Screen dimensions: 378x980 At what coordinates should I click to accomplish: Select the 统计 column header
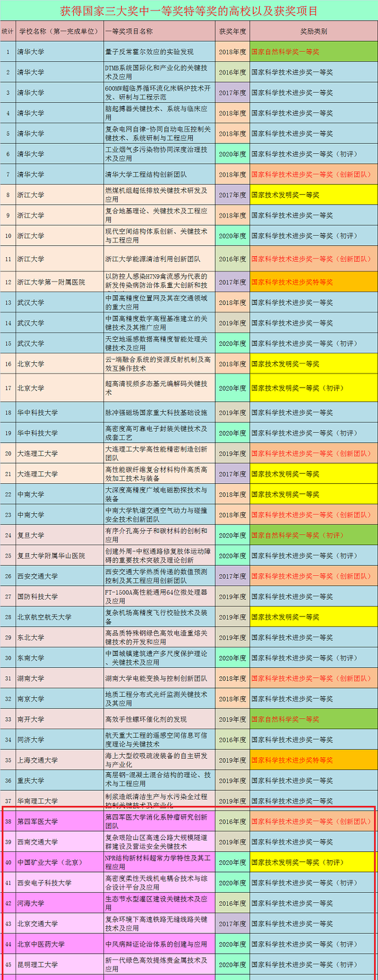tap(8, 31)
